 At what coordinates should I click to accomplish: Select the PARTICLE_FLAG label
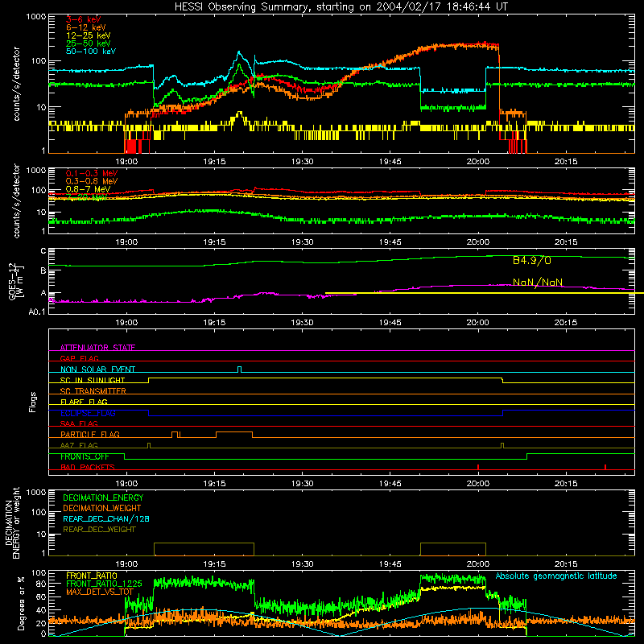[90, 434]
